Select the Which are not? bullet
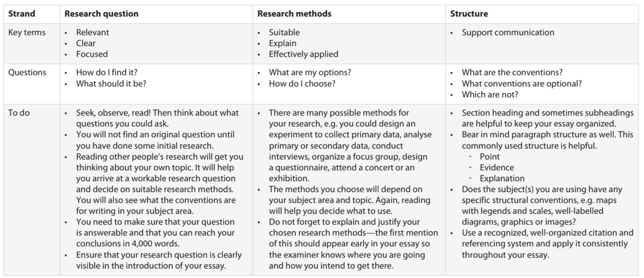Image resolution: width=644 pixels, height=278 pixels. click(490, 94)
